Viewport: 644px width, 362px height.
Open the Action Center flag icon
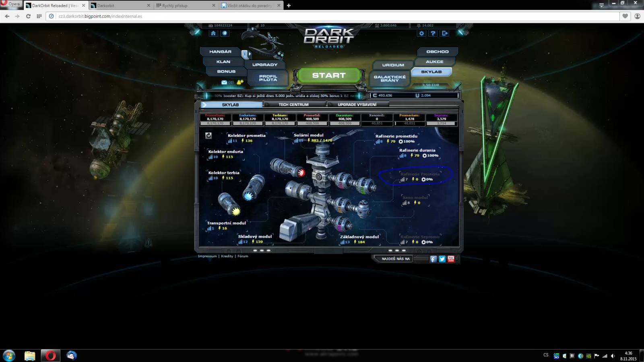pos(597,356)
